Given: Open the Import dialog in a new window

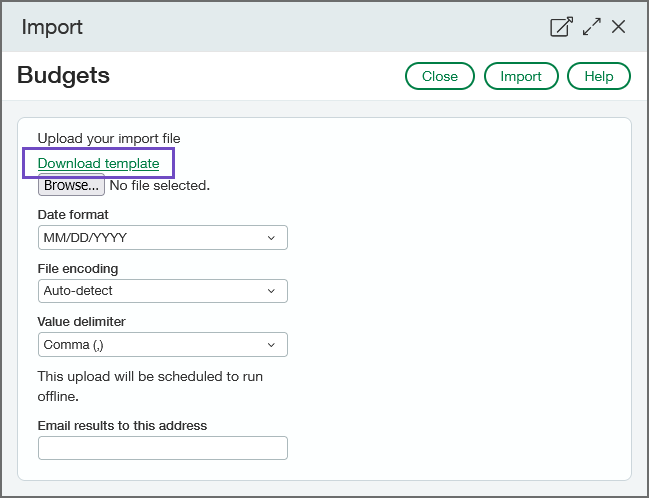Looking at the screenshot, I should point(561,27).
